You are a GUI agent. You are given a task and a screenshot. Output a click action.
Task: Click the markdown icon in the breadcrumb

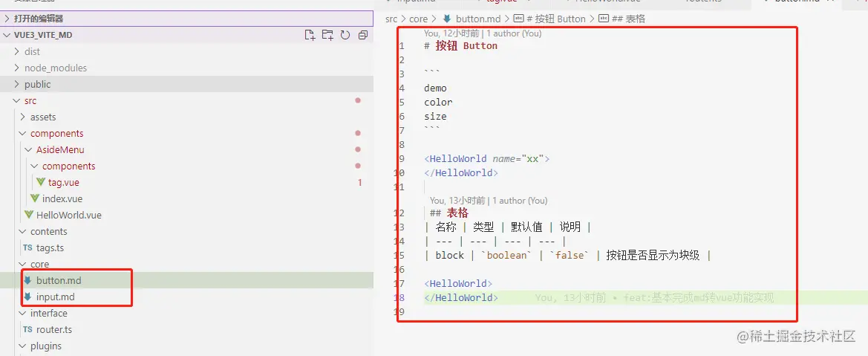point(447,19)
